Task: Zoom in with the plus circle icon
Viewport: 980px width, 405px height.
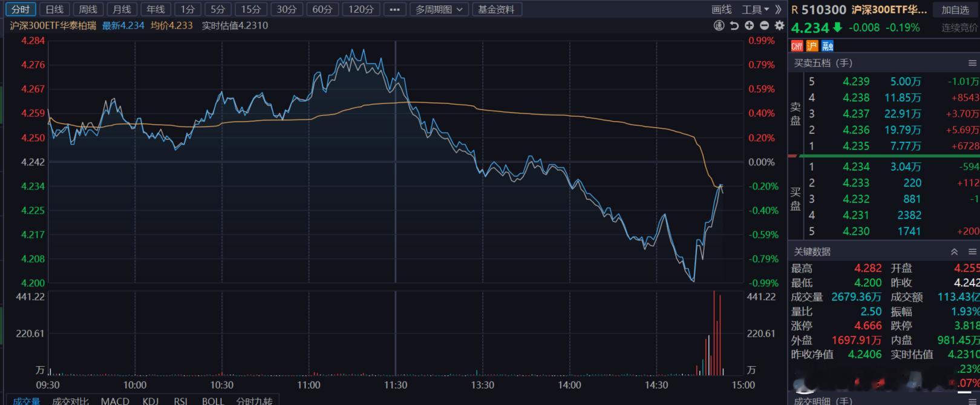Action: pyautogui.click(x=749, y=25)
